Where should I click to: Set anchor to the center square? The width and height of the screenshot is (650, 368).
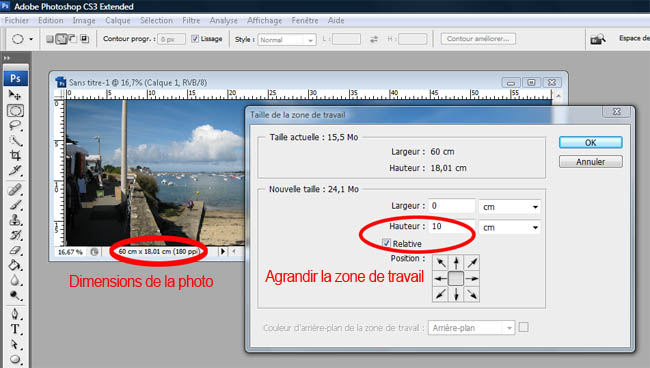point(456,278)
